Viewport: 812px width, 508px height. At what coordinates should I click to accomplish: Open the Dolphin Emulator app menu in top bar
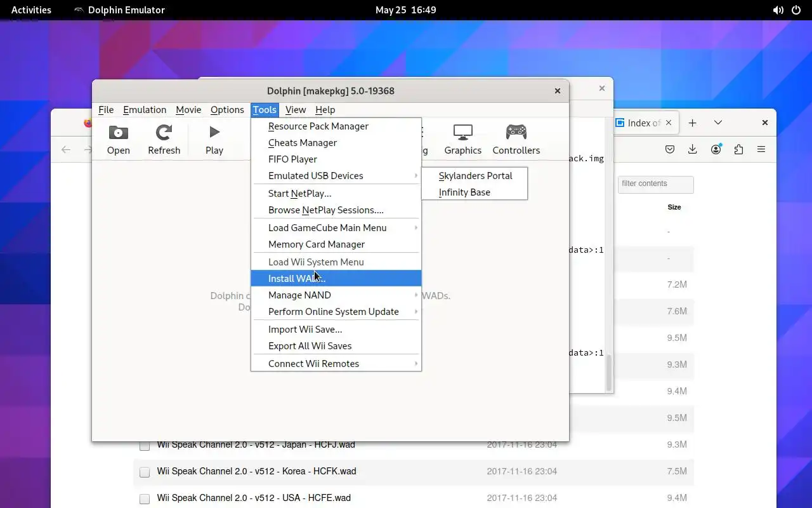pos(119,10)
